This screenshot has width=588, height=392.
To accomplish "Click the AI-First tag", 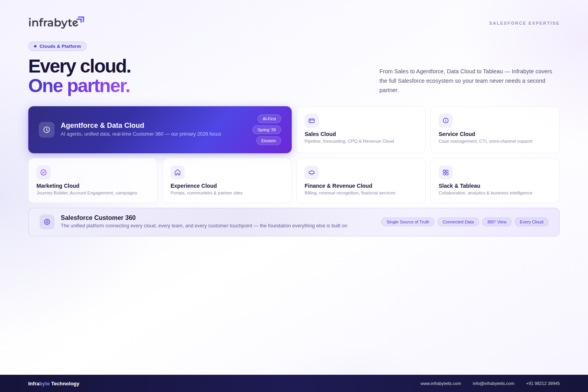I will [269, 119].
